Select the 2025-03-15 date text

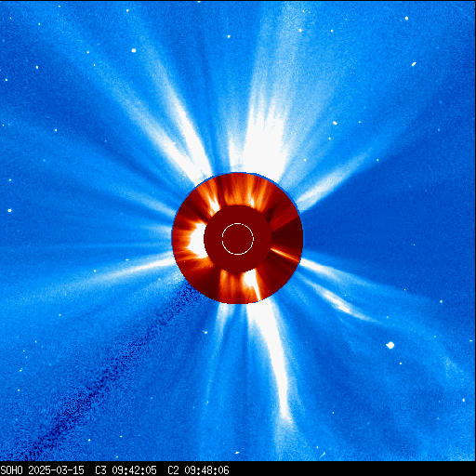56,470
